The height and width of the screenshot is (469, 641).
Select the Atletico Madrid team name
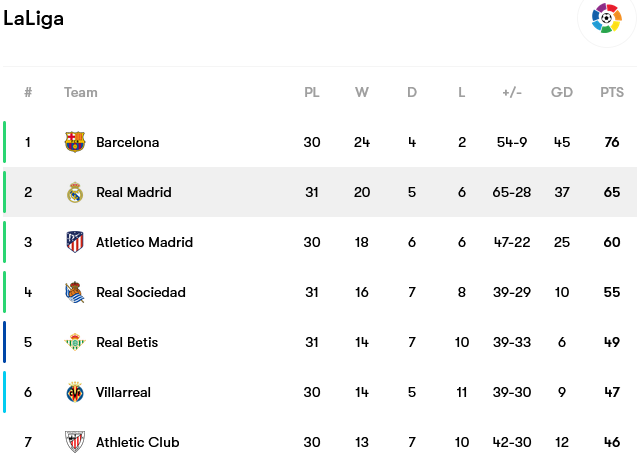tap(144, 242)
